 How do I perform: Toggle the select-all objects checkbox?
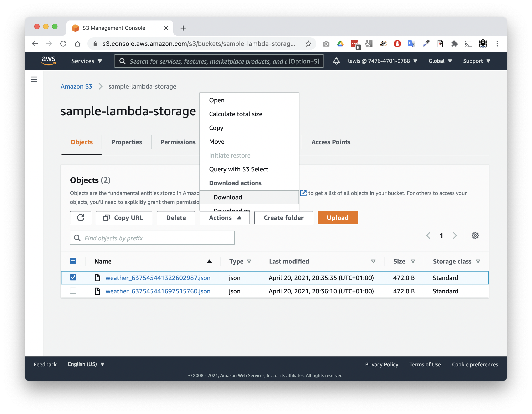(73, 261)
